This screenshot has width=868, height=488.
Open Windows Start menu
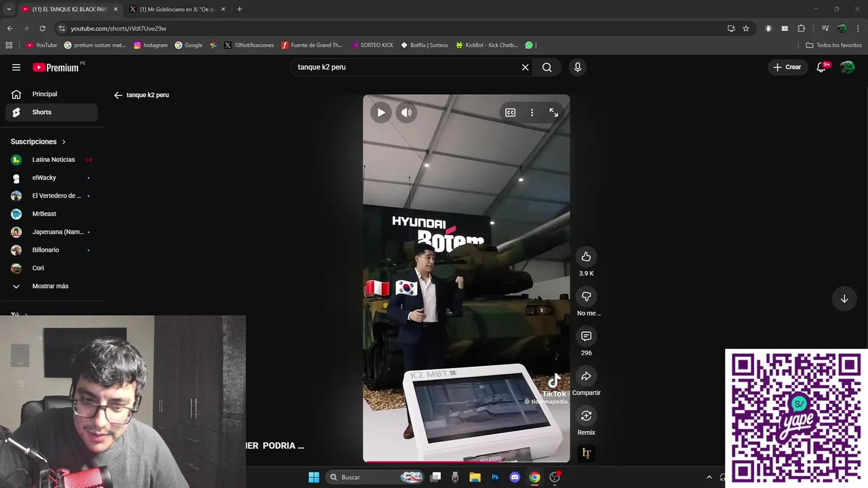[x=313, y=477]
